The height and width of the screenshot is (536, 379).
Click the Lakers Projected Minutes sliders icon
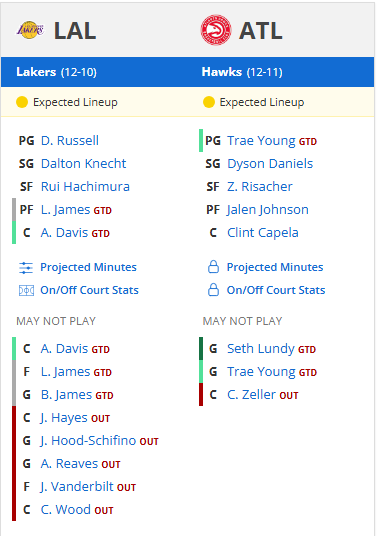coord(26,268)
